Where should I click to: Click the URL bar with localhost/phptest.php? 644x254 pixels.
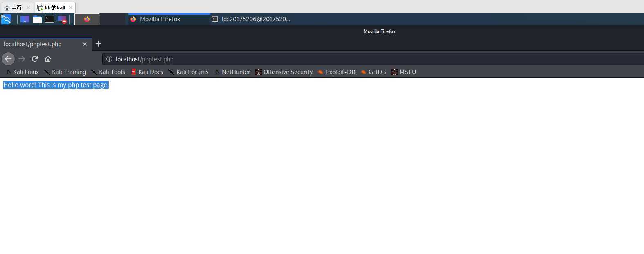click(x=373, y=59)
